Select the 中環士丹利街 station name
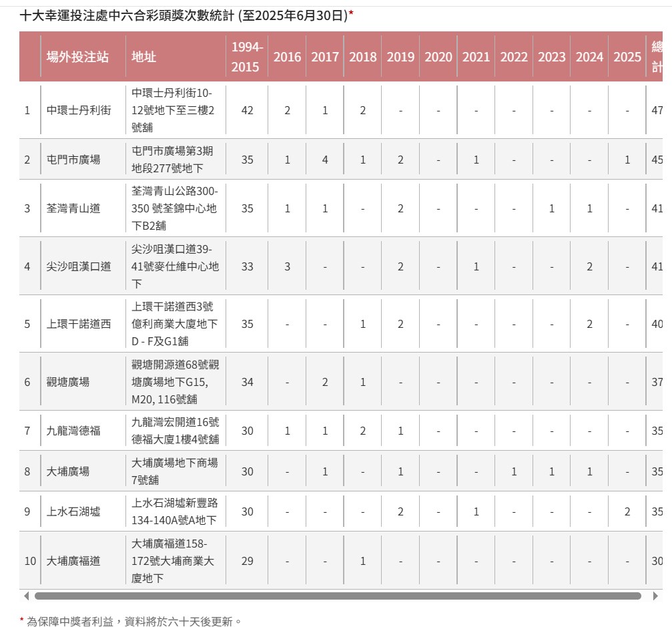672x627 pixels. (77, 111)
